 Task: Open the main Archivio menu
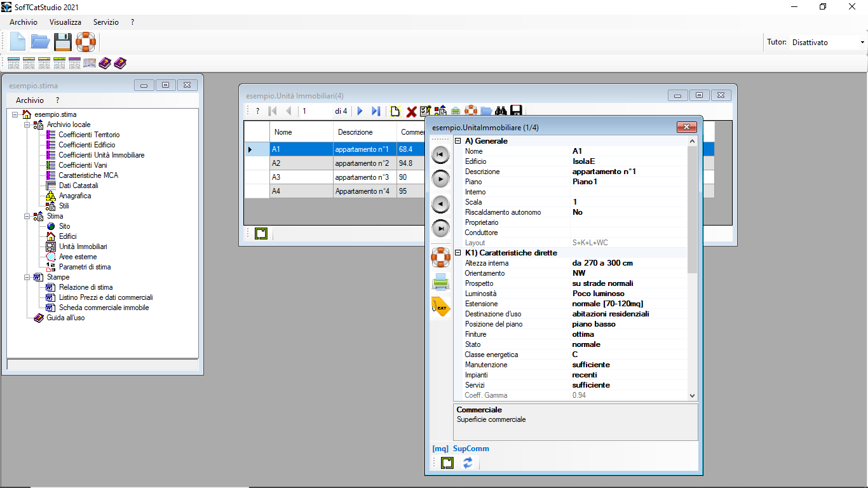24,22
